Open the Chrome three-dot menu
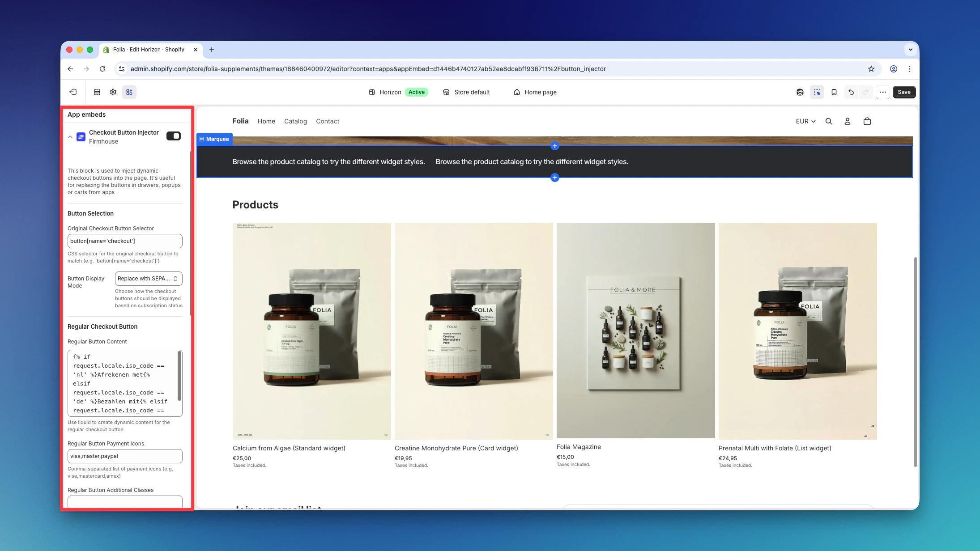 (x=910, y=69)
